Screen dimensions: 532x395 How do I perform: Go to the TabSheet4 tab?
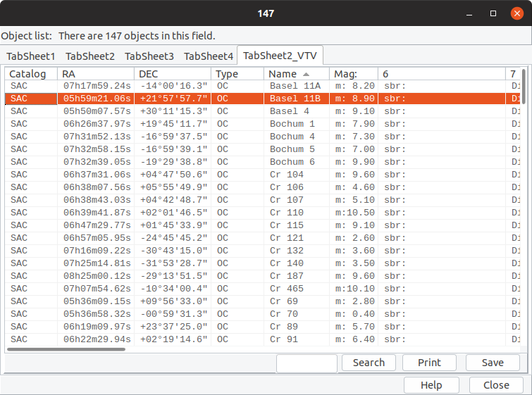209,56
